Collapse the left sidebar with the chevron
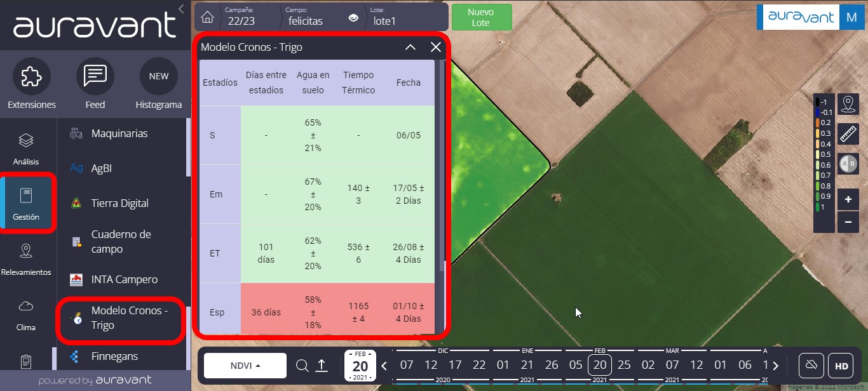This screenshot has width=868, height=391. (x=181, y=8)
